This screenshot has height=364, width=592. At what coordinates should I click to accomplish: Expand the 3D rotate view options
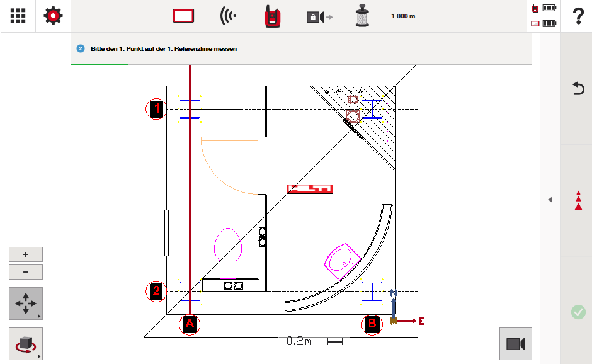[x=26, y=344]
